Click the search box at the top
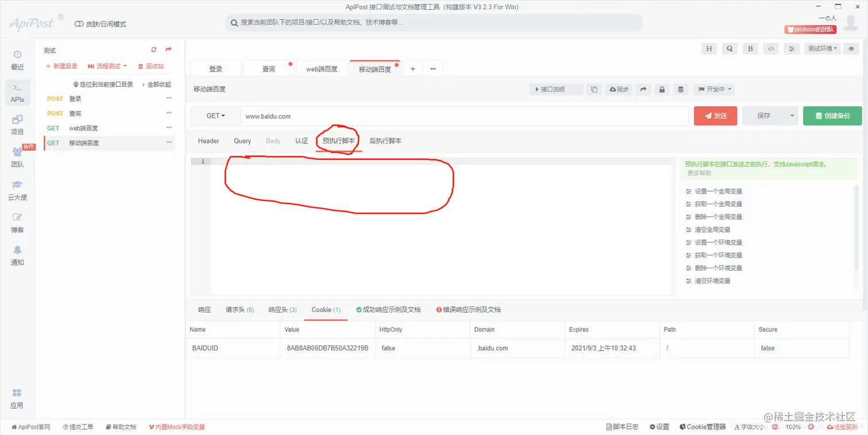Viewport: 868px width, 435px height. tap(434, 23)
